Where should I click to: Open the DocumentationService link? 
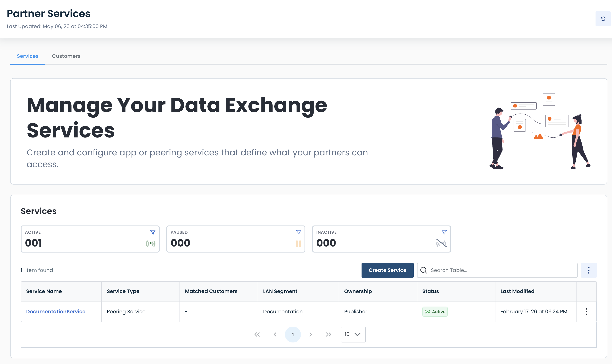point(56,311)
